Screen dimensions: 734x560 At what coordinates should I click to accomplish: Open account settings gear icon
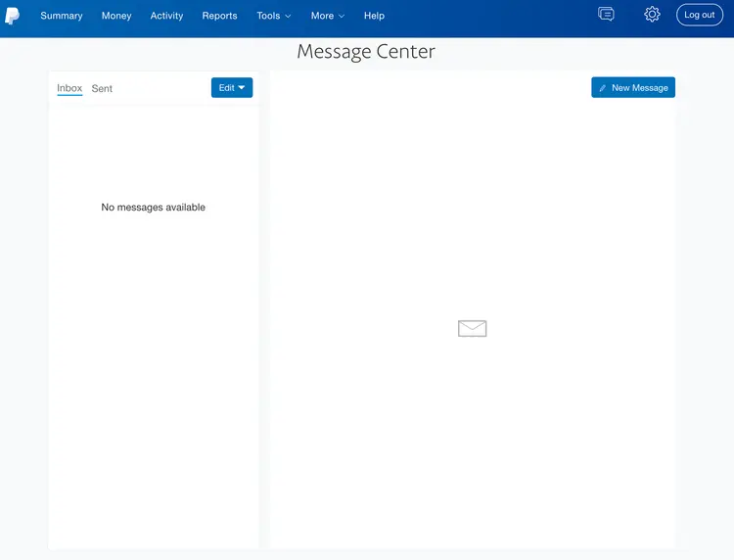[652, 15]
